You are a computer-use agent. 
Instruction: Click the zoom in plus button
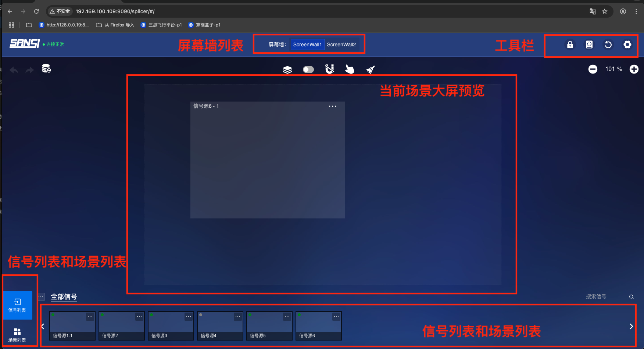pyautogui.click(x=634, y=69)
